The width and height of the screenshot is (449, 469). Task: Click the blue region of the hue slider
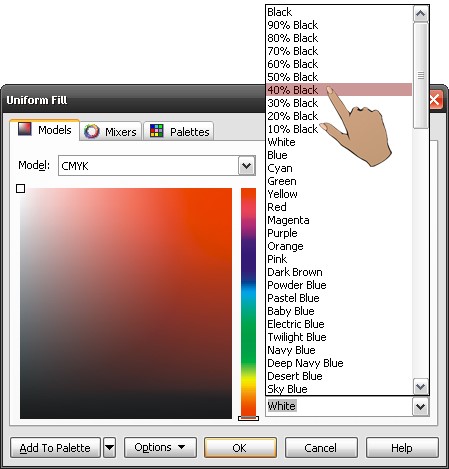(x=248, y=267)
